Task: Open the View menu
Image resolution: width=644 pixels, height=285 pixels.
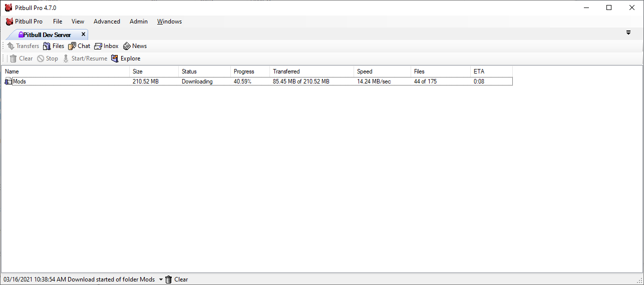Action: coord(78,21)
